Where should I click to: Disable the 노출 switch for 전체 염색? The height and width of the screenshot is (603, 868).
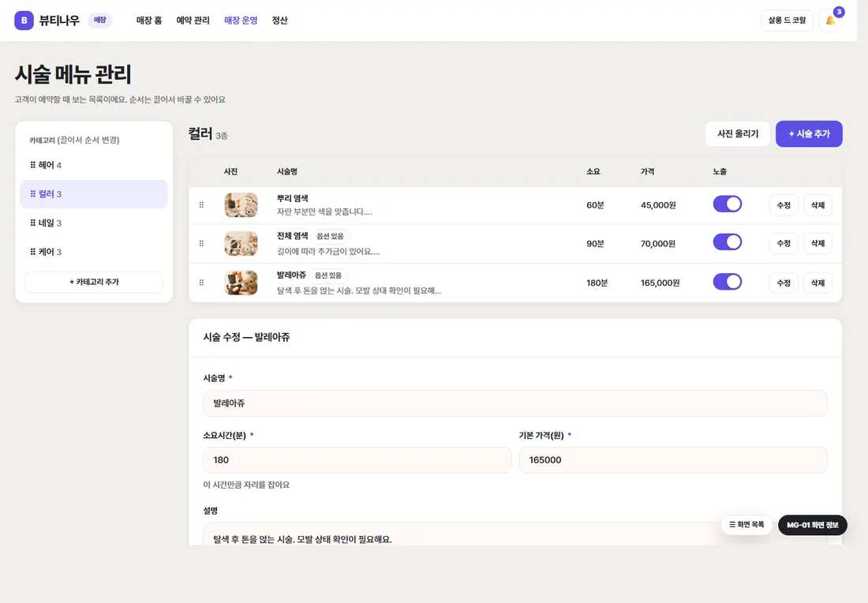pyautogui.click(x=727, y=242)
